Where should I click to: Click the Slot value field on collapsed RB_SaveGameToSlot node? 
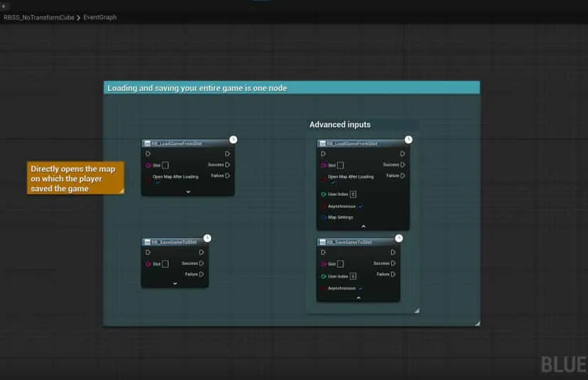pos(166,264)
